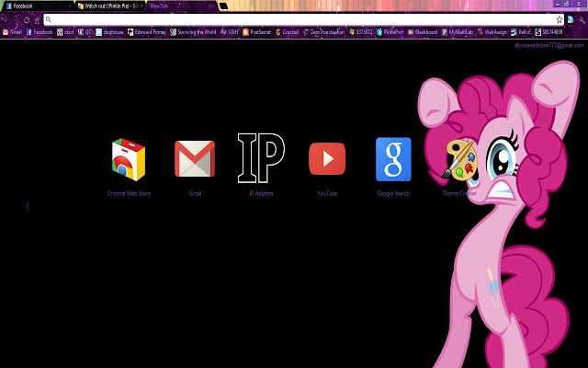Image resolution: width=588 pixels, height=368 pixels.
Task: Close the Facebook tab
Action: [70, 6]
